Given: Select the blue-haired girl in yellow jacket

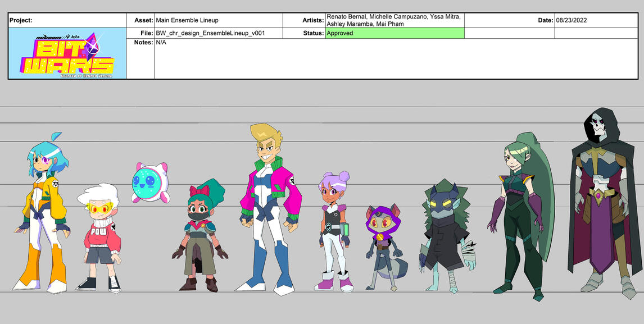Looking at the screenshot, I should [42, 213].
